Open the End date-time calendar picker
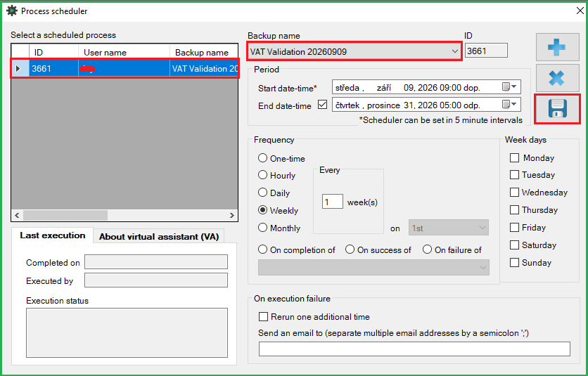 [509, 104]
